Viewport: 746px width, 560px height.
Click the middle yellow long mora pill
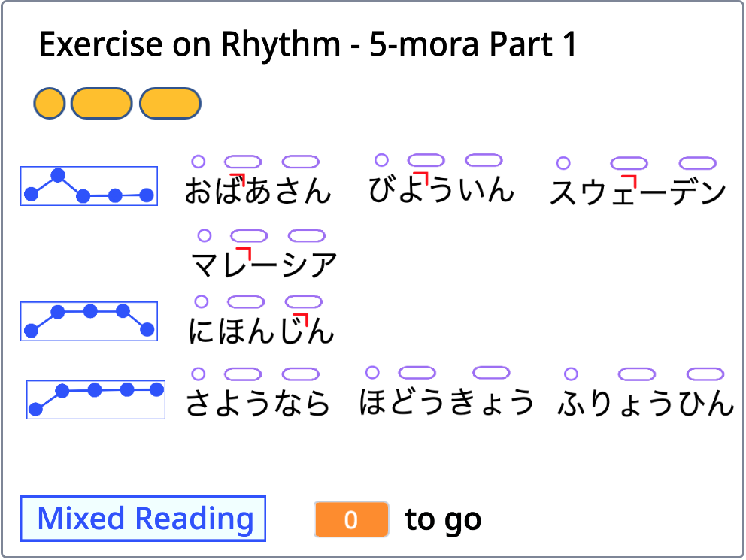click(x=102, y=104)
